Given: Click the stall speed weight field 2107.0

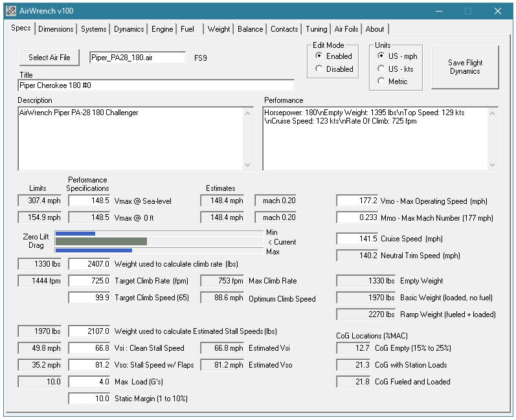Looking at the screenshot, I should pos(89,331).
